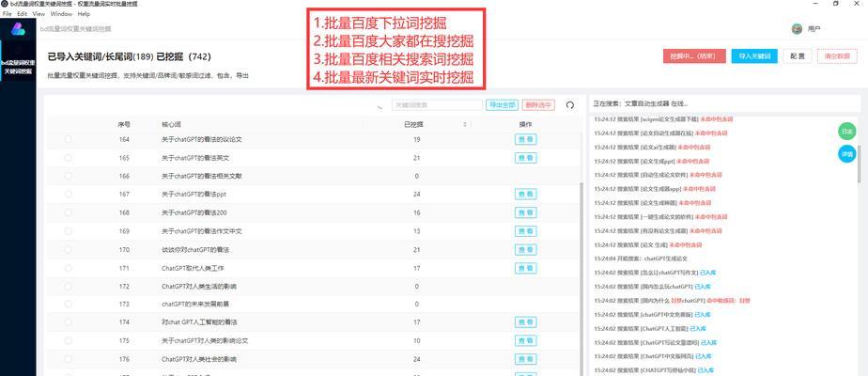Click 查看 for 谈谈你对chatGPT的看法

pyautogui.click(x=525, y=250)
